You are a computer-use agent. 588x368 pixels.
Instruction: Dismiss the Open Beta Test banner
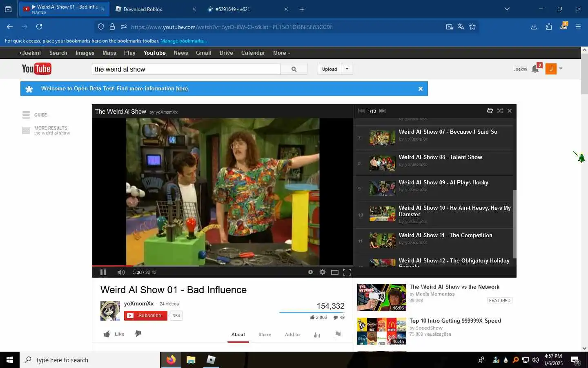(421, 89)
